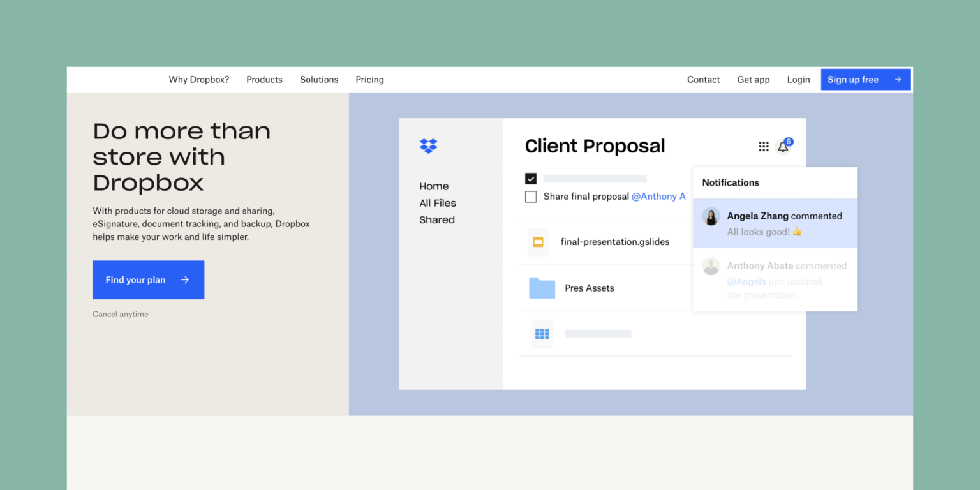The height and width of the screenshot is (490, 980).
Task: Click Anthony Abate's avatar in Notifications
Action: 711,266
